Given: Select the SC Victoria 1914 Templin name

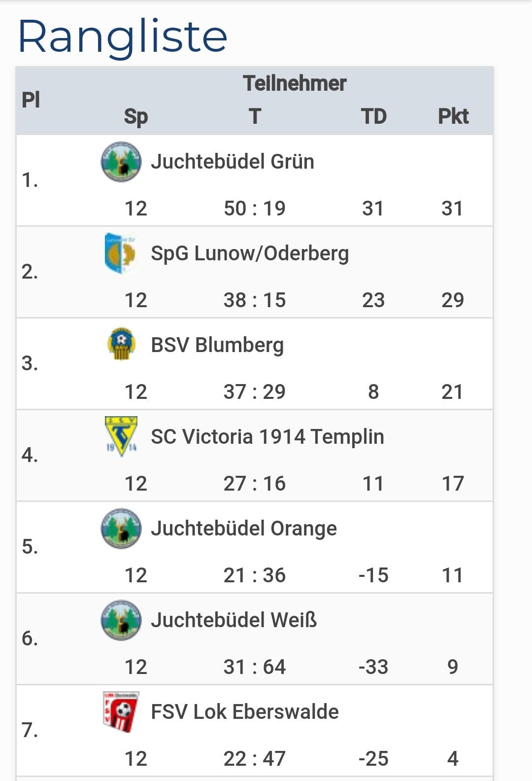Looking at the screenshot, I should click(x=267, y=437).
